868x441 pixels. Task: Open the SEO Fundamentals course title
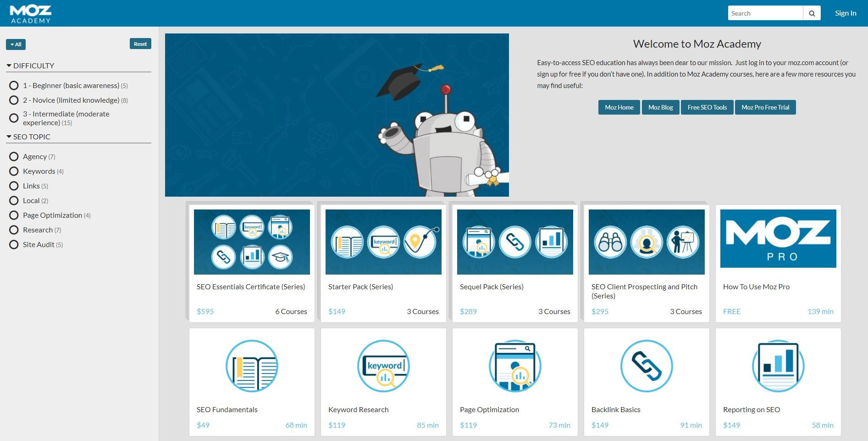point(227,410)
